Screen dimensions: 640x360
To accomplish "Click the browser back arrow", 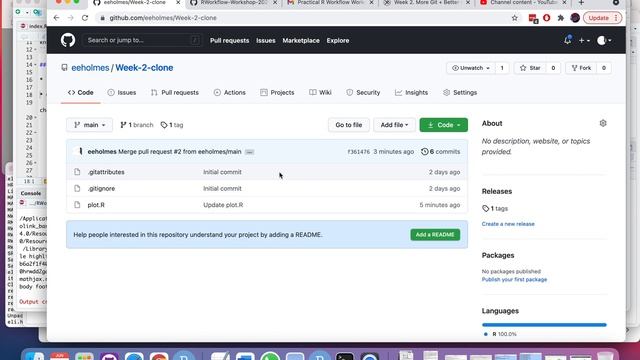I will point(56,18).
